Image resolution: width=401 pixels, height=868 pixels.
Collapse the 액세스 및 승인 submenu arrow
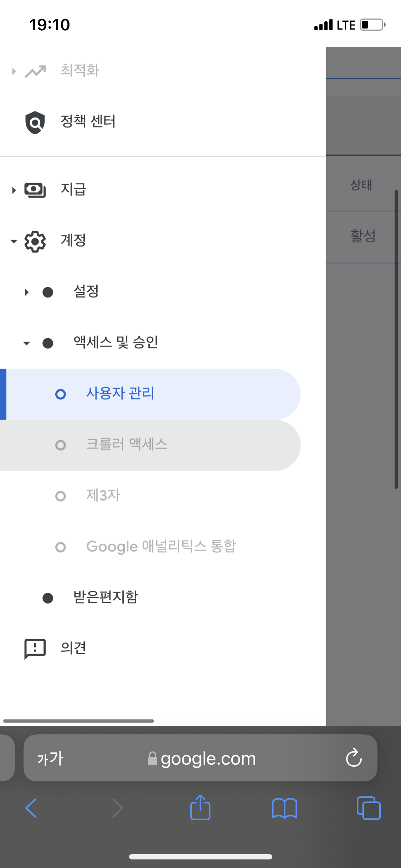click(27, 343)
